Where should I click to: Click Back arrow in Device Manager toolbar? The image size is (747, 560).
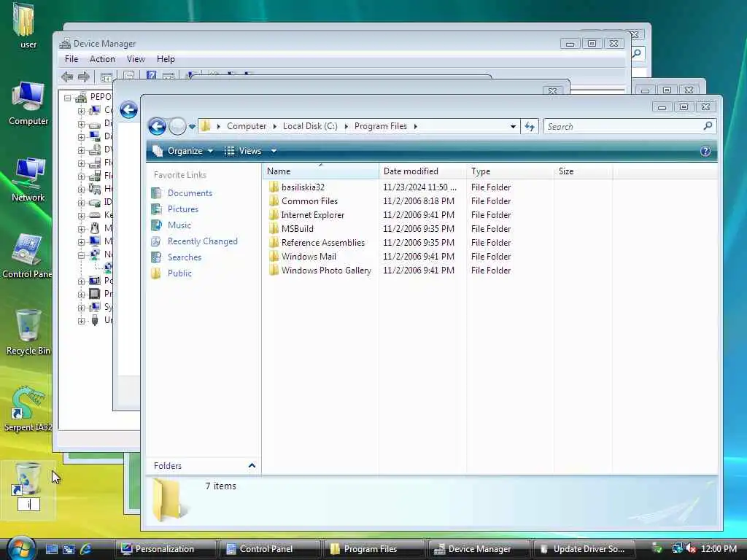click(67, 76)
